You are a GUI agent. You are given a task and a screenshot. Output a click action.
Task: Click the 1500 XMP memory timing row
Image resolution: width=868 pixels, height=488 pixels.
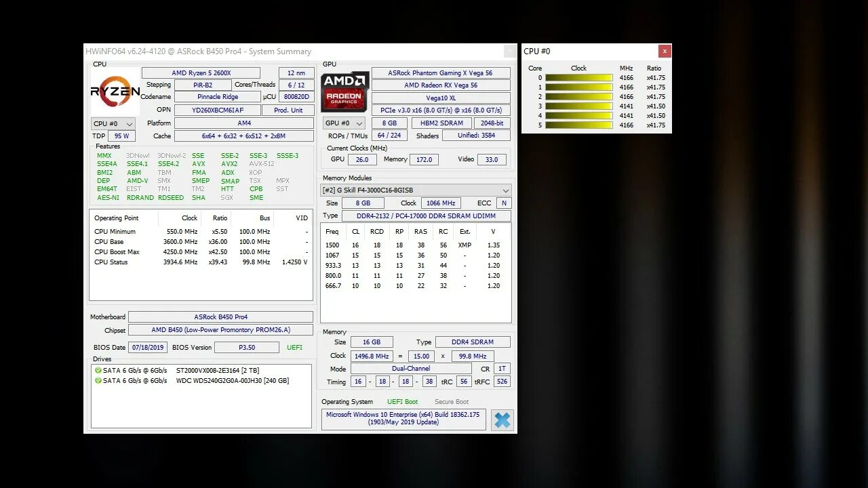[416, 245]
